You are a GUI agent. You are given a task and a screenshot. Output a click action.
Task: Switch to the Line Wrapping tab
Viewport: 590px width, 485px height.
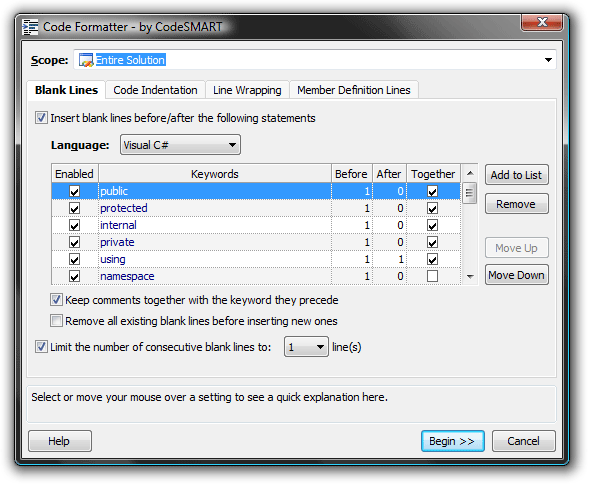click(247, 90)
